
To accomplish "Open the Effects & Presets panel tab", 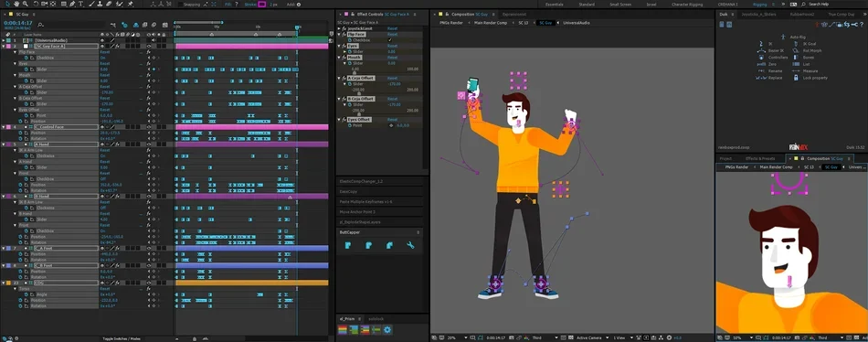I will pos(759,158).
